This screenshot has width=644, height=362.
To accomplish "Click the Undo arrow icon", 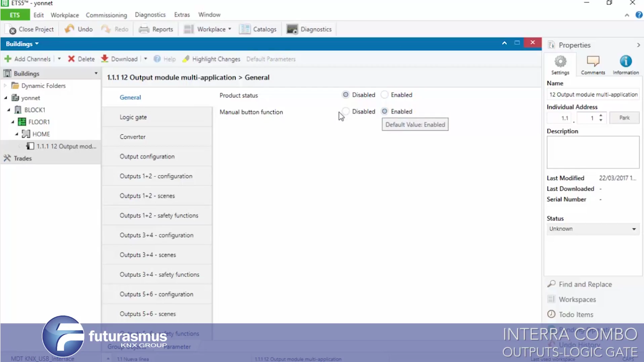I will click(69, 29).
